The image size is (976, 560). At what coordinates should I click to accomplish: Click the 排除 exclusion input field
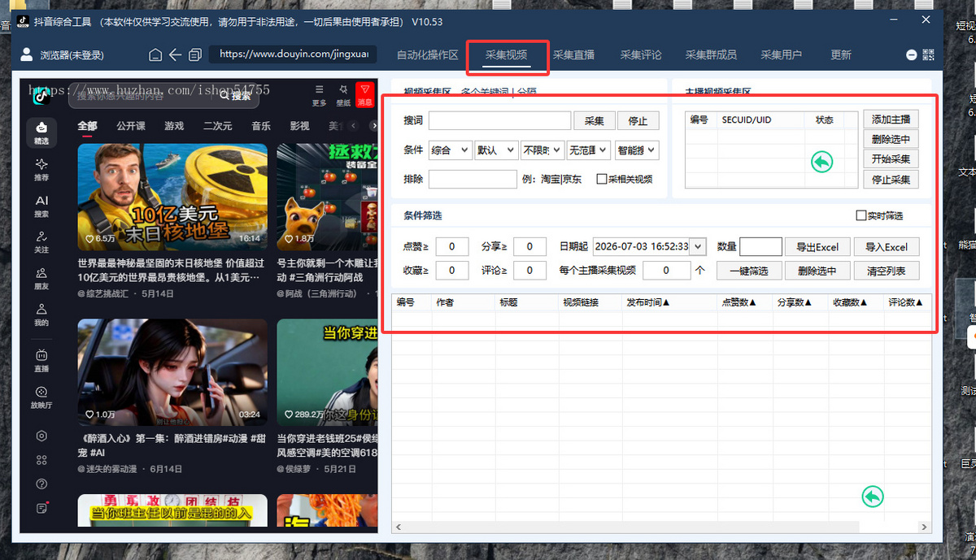pyautogui.click(x=473, y=179)
